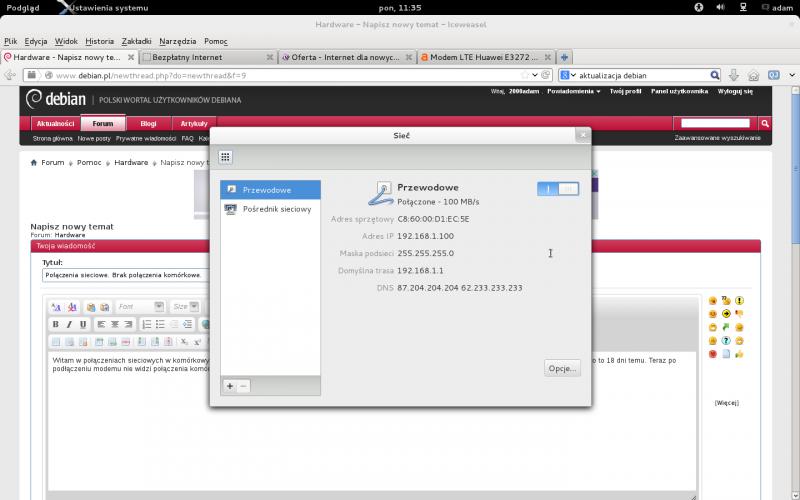This screenshot has height=500, width=800.
Task: Open the Zakładki menu
Action: [136, 41]
